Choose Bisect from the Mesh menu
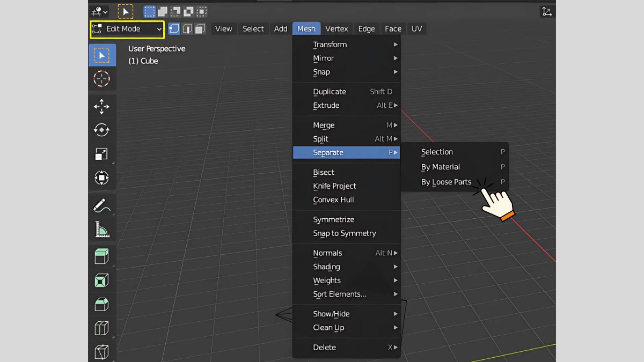This screenshot has width=644, height=362. tap(347, 173)
